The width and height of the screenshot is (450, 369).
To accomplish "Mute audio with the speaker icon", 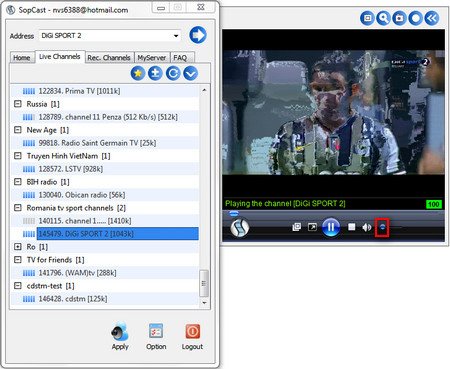I will point(367,227).
